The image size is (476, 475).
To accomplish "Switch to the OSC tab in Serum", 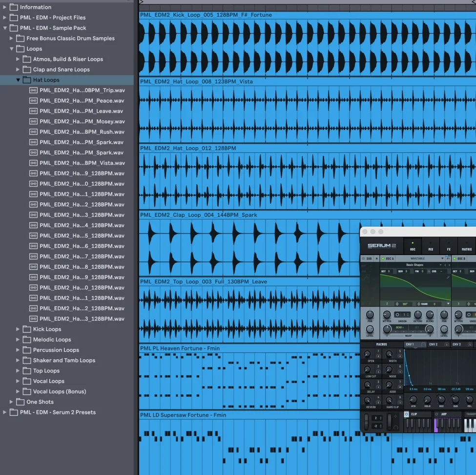I will pos(413,246).
